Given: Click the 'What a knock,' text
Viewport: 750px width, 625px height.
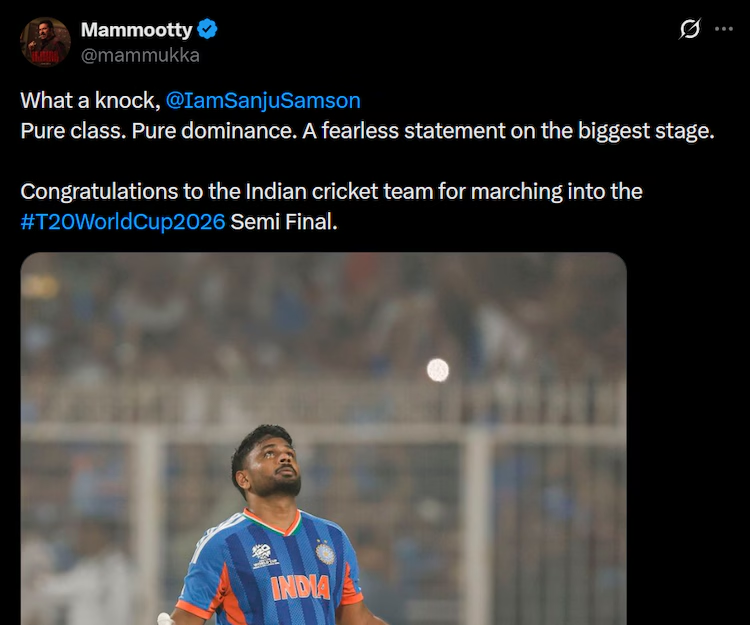Looking at the screenshot, I should (90, 101).
